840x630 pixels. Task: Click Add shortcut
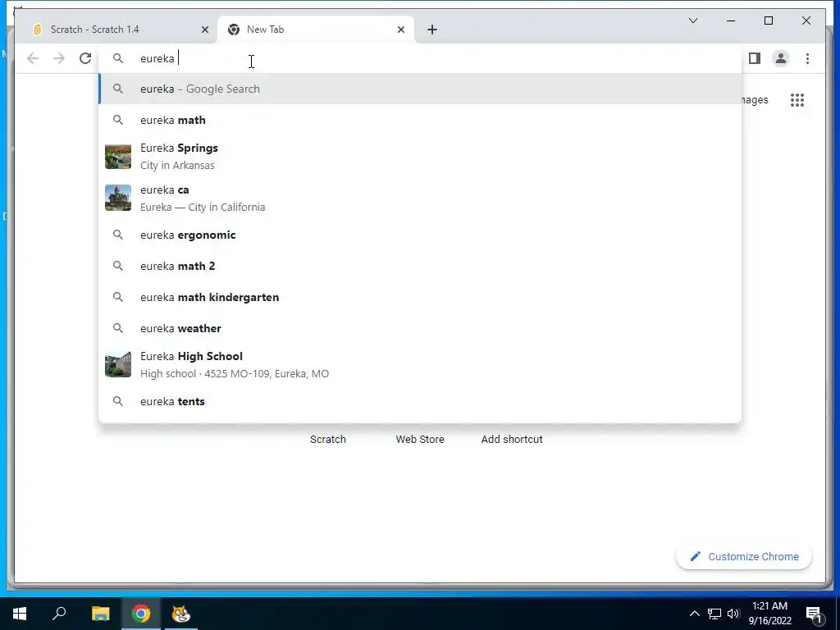click(x=512, y=440)
